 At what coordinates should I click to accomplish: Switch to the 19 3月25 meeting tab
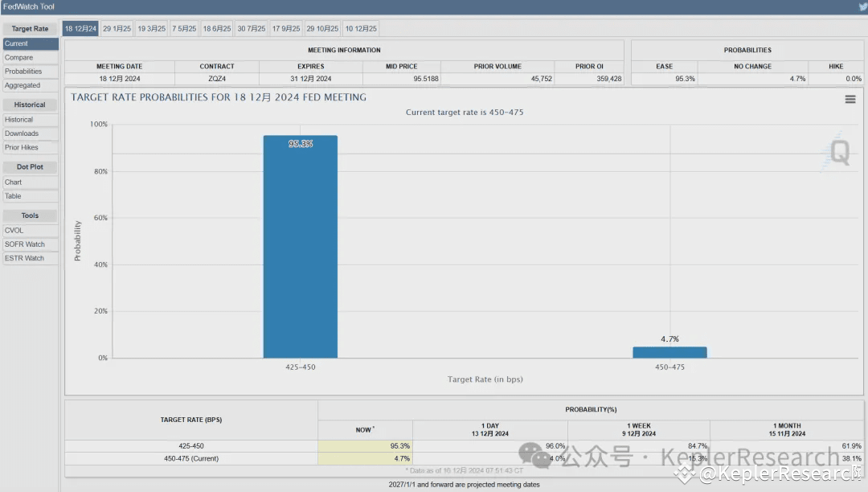coord(152,29)
